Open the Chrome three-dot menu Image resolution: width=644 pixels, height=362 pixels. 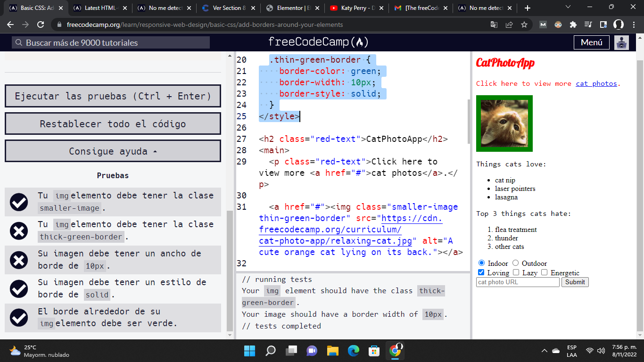pos(633,24)
